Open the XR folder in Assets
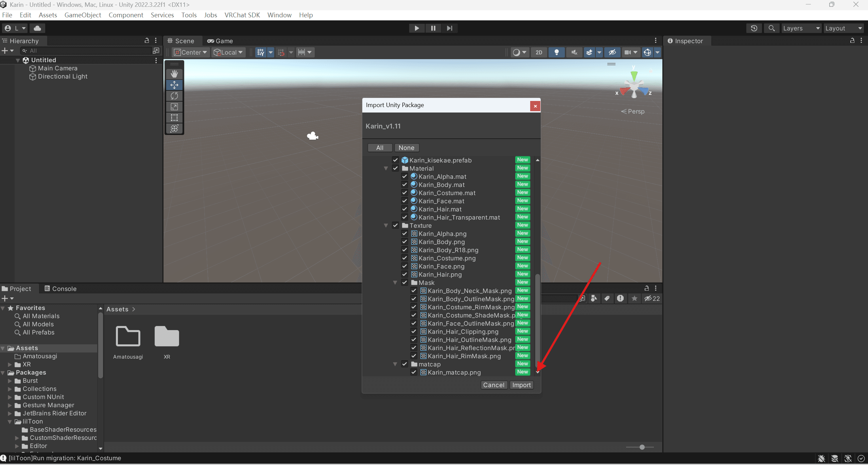The width and height of the screenshot is (868, 465). 167,337
